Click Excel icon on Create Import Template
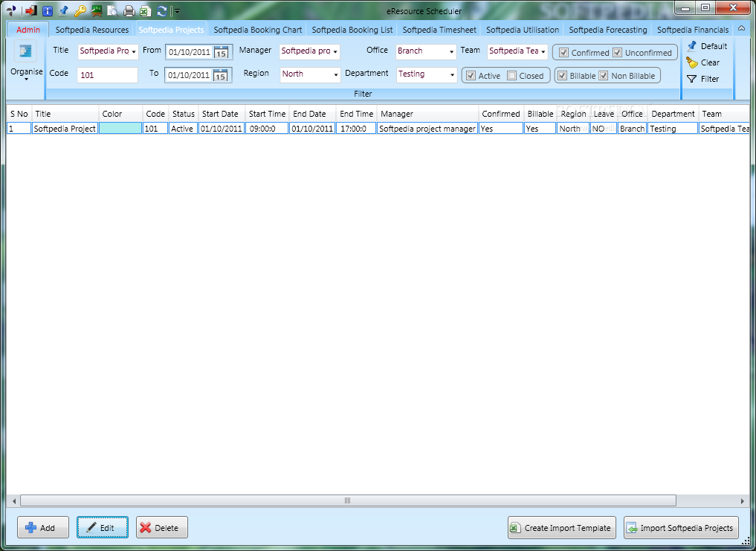 [515, 528]
